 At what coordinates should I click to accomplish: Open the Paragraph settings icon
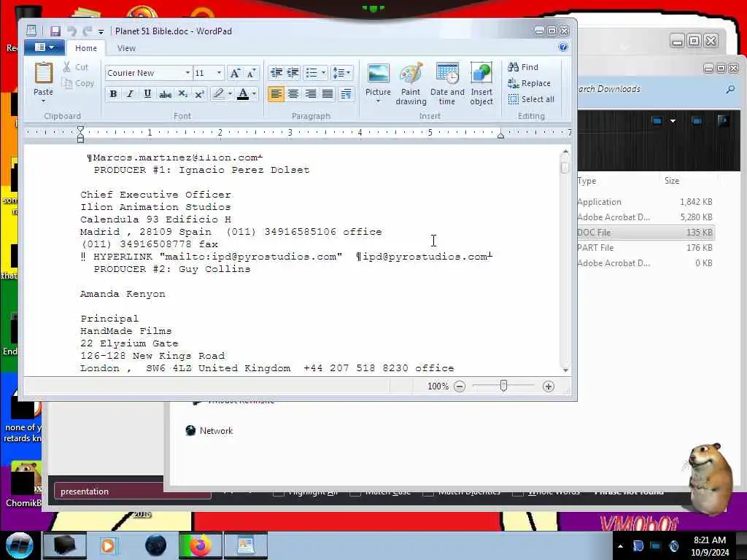tap(347, 94)
